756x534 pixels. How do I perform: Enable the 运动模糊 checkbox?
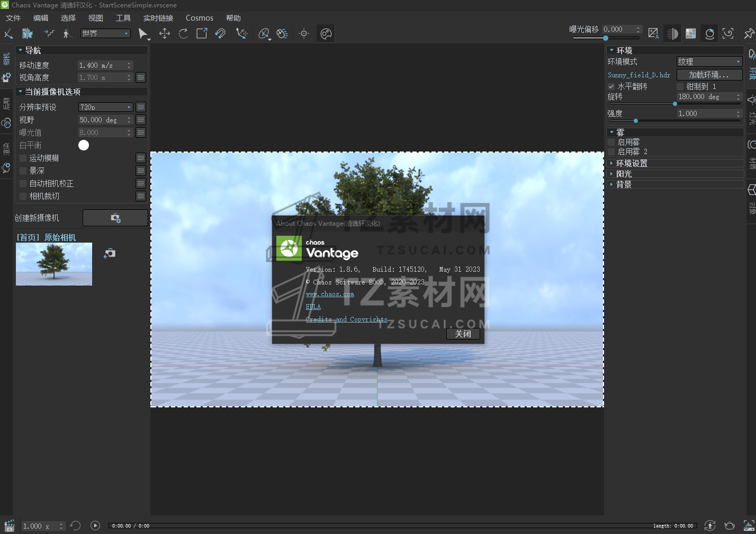23,158
